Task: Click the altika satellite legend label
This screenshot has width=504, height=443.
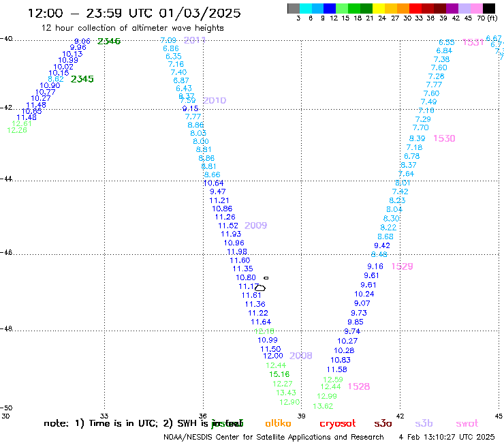Action: (x=278, y=423)
